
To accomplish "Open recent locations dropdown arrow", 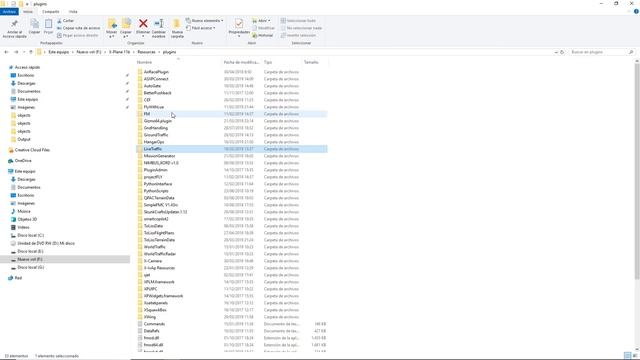I will 24,52.
